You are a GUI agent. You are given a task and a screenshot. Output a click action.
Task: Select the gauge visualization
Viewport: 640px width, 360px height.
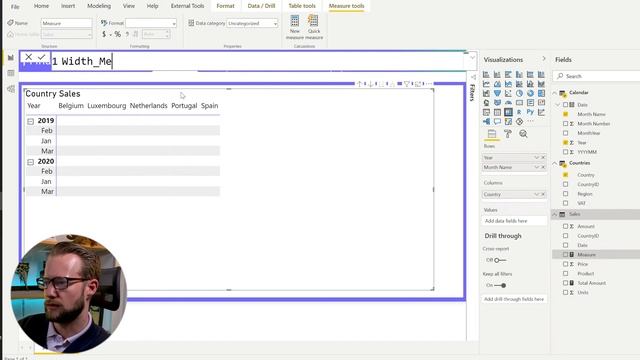[x=508, y=102]
